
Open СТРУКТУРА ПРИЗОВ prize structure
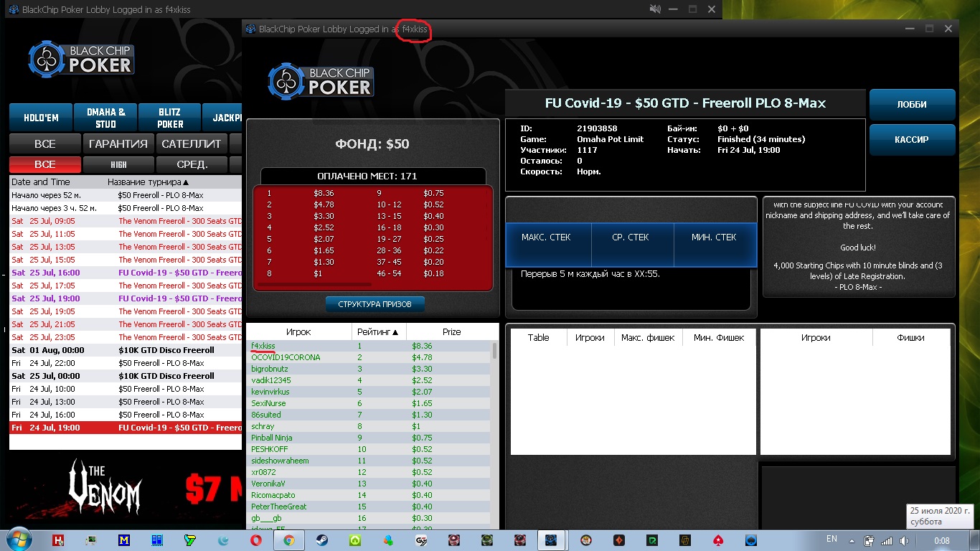(x=375, y=304)
